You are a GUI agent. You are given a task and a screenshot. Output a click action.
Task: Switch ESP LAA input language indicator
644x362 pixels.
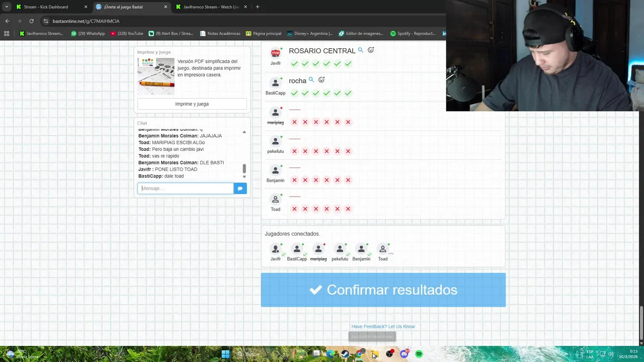click(x=590, y=354)
